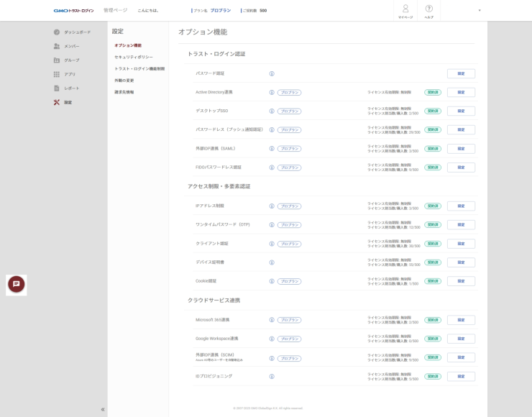
Task: Show info for デスクトップSSO
Action: pyautogui.click(x=272, y=111)
